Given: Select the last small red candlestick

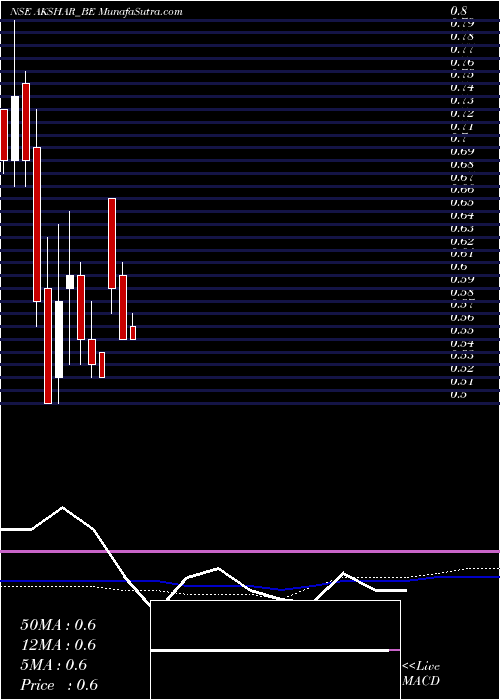Looking at the screenshot, I should tap(133, 333).
